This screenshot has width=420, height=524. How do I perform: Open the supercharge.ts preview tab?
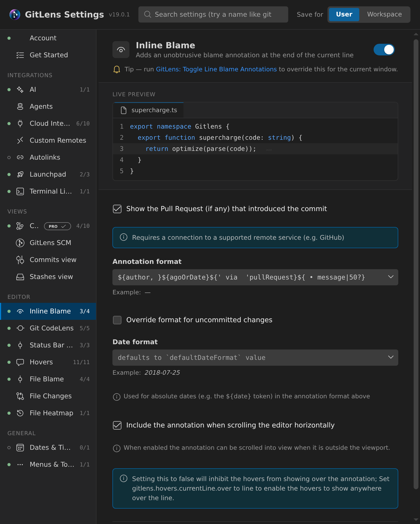click(148, 110)
